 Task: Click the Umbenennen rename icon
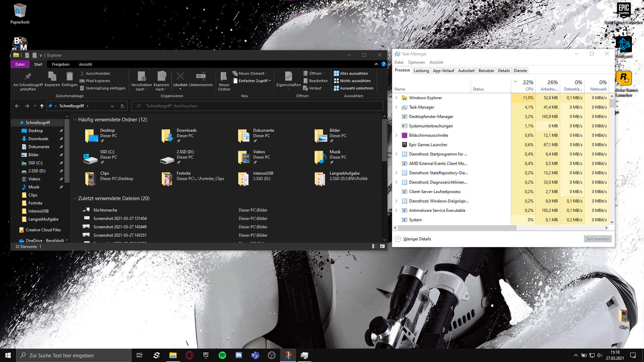pyautogui.click(x=201, y=76)
